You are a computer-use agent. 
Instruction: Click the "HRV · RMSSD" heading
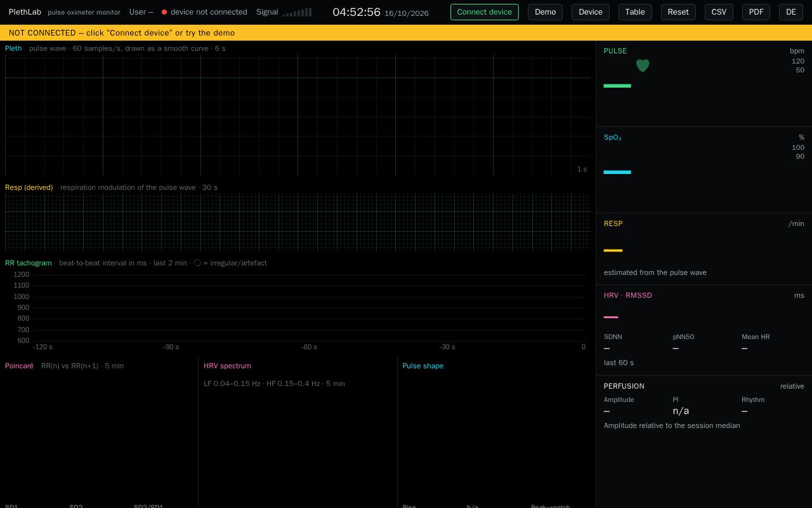pyautogui.click(x=628, y=295)
